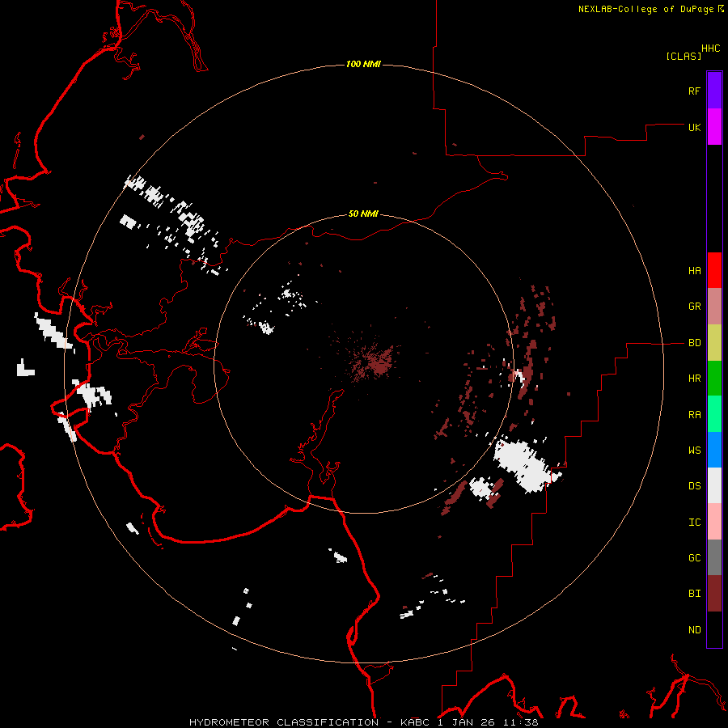Click the RF legend label
728x728 pixels.
point(694,91)
